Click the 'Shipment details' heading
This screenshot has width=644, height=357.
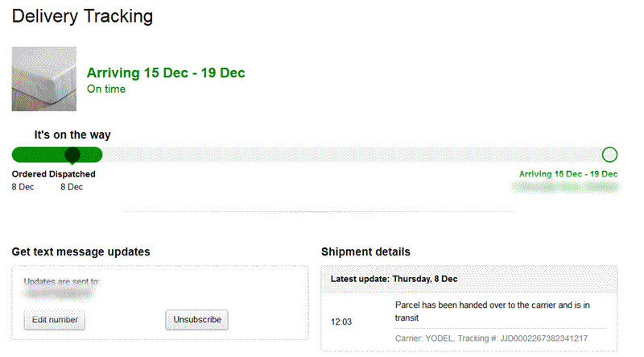(x=365, y=252)
